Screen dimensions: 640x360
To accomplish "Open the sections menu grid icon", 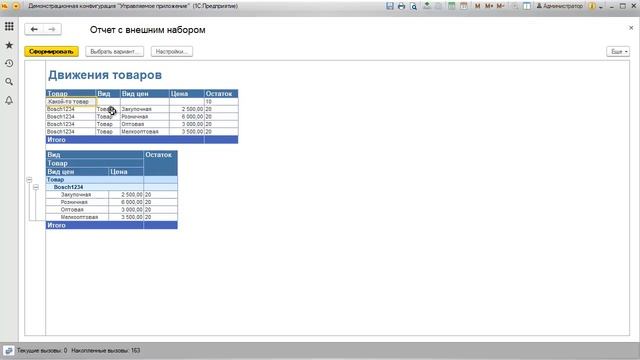I will [9, 27].
